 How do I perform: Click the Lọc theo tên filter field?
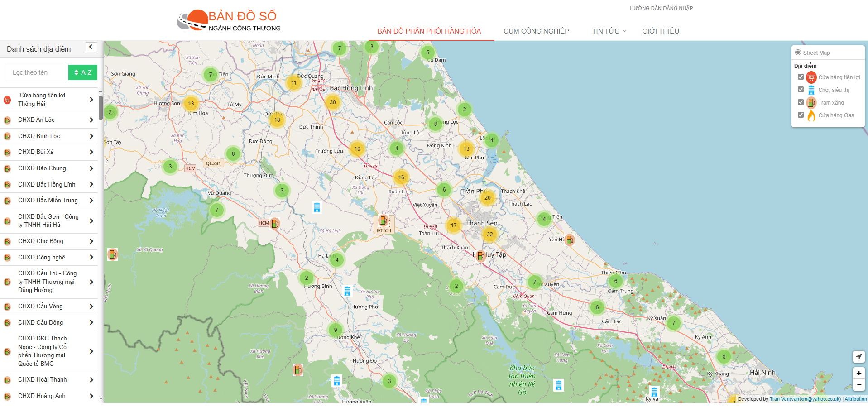[34, 72]
